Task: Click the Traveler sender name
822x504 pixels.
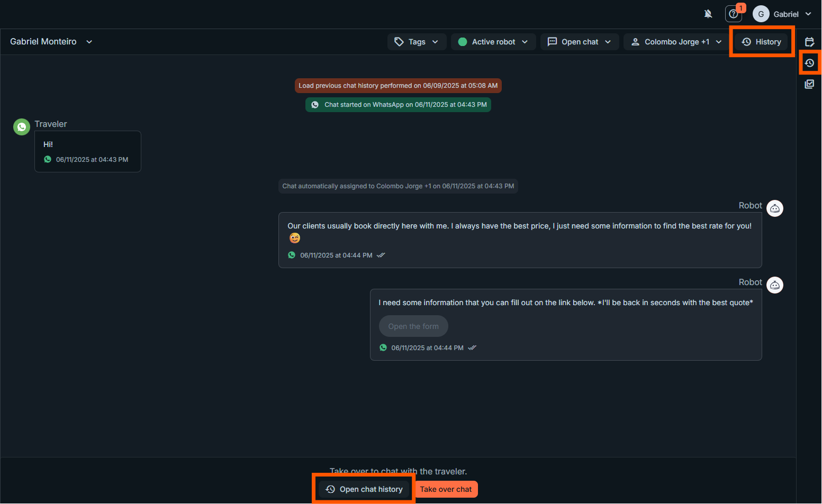Action: pos(51,124)
